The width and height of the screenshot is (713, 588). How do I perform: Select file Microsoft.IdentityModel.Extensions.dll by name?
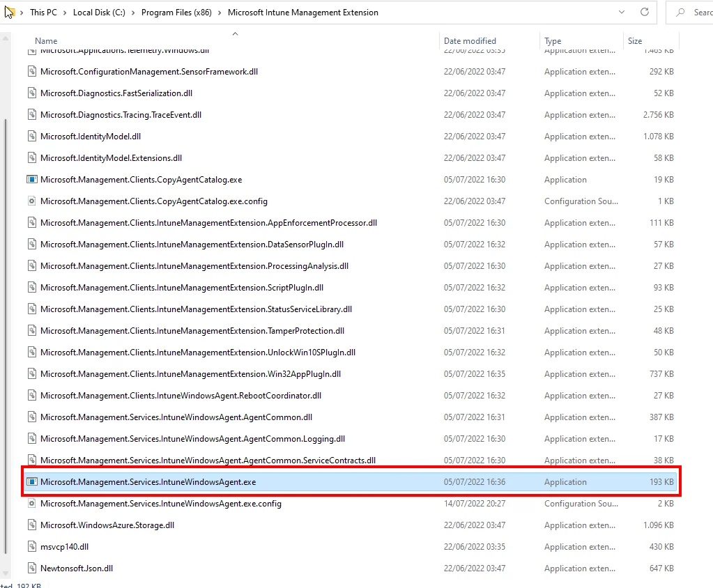tap(111, 157)
